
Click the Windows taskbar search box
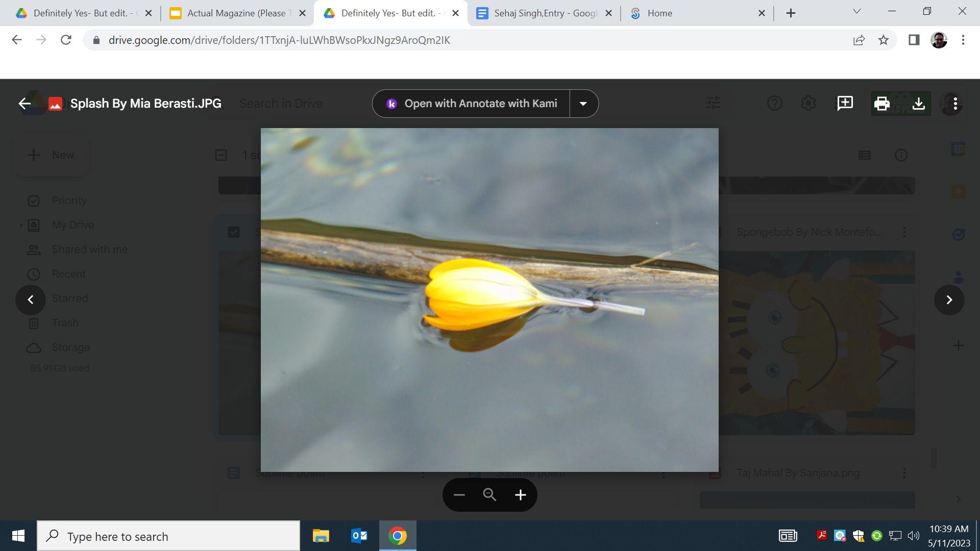tap(168, 536)
